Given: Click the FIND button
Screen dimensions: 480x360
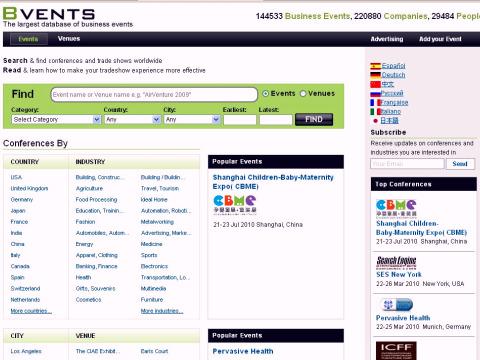Looking at the screenshot, I should coord(314,119).
